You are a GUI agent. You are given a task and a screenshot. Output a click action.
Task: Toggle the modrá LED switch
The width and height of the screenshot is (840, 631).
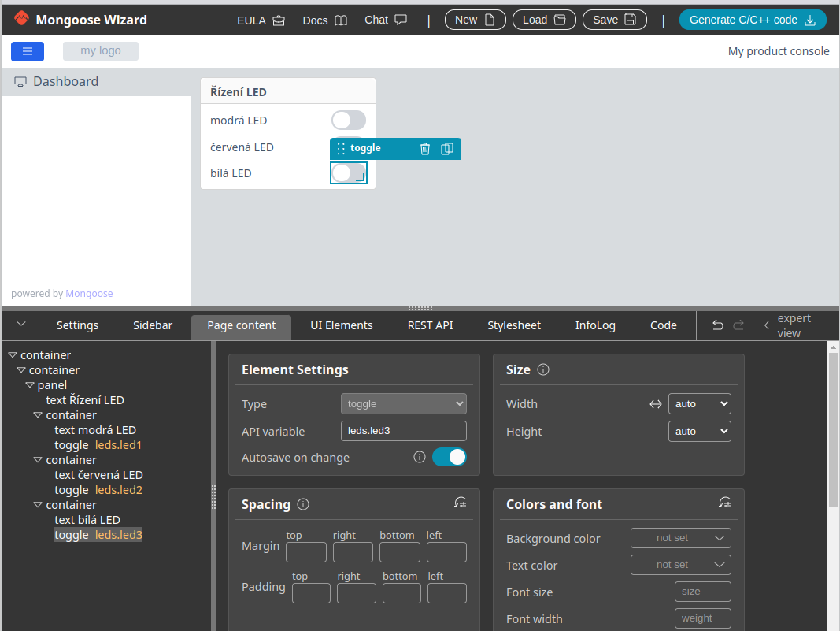(349, 121)
